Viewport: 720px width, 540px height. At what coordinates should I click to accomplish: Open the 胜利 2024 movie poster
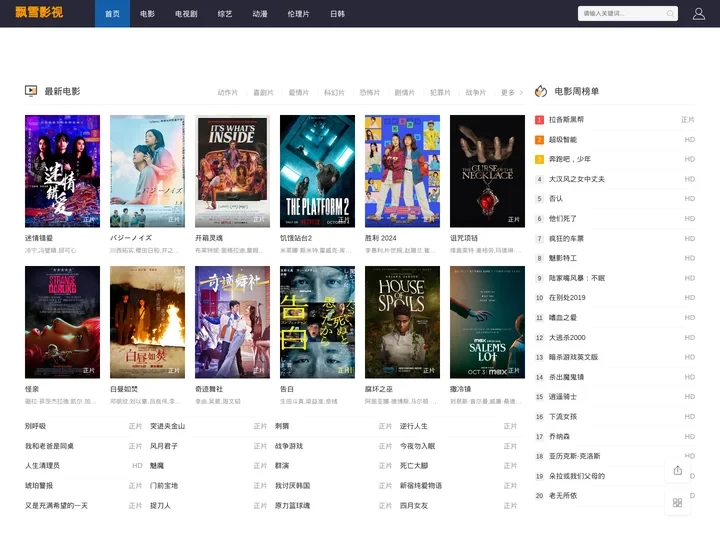pyautogui.click(x=402, y=171)
